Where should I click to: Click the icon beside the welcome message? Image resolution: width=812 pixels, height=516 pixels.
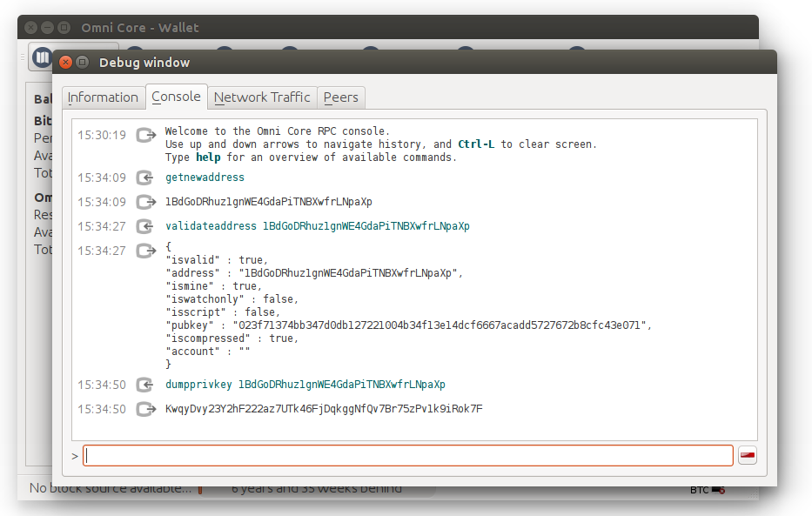pos(144,135)
